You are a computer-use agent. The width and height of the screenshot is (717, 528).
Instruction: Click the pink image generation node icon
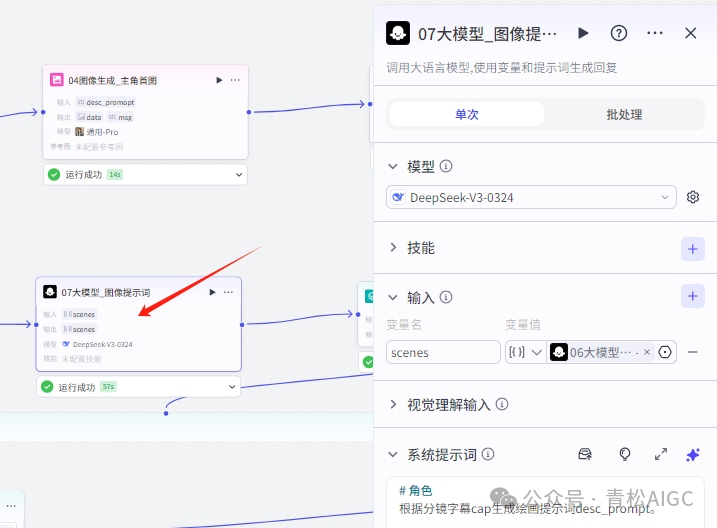(57, 80)
